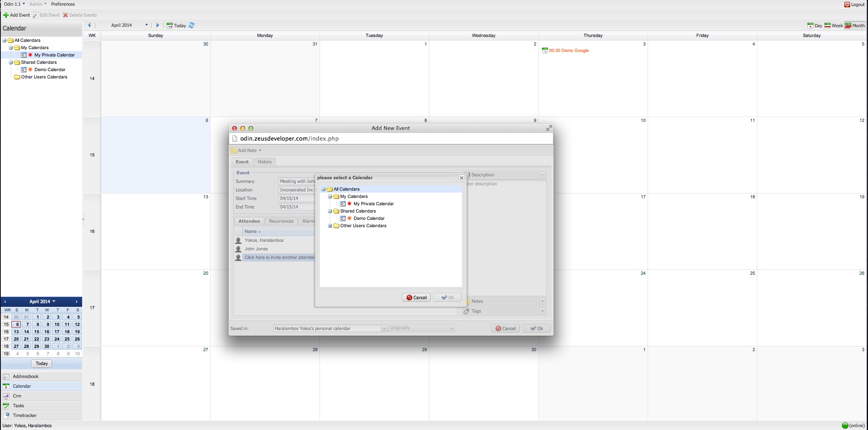This screenshot has height=430, width=868.
Task: Cancel the Add New Event window
Action: pyautogui.click(x=505, y=328)
